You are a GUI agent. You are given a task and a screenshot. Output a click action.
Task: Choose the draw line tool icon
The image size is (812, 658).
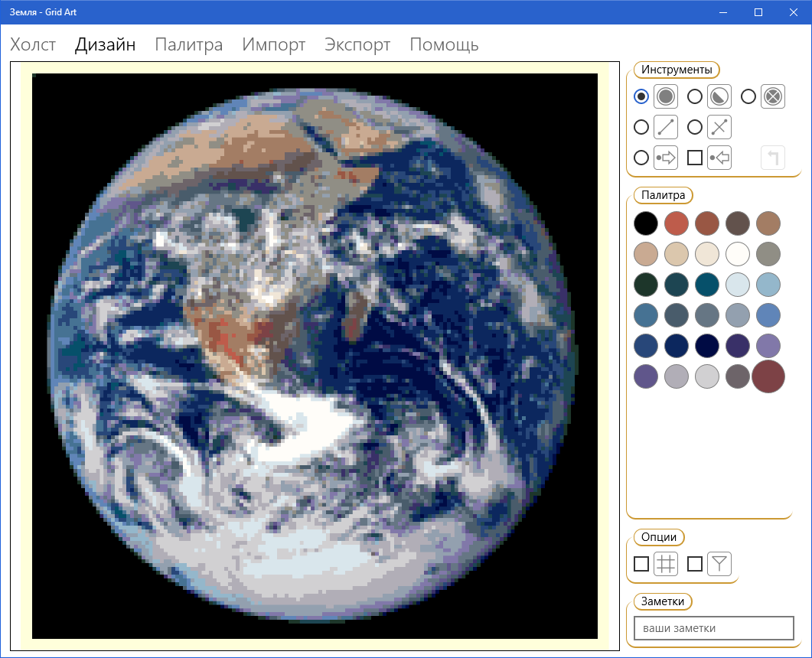pos(666,127)
